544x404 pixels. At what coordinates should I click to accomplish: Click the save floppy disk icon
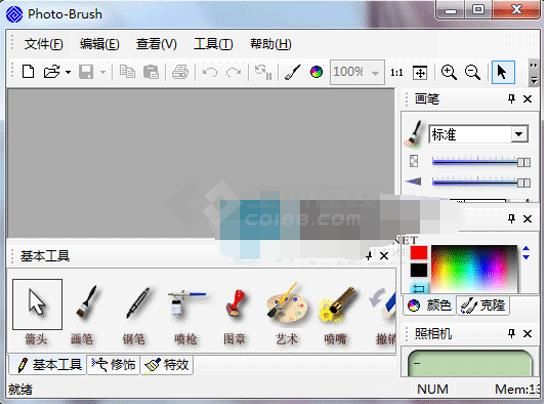[x=86, y=72]
